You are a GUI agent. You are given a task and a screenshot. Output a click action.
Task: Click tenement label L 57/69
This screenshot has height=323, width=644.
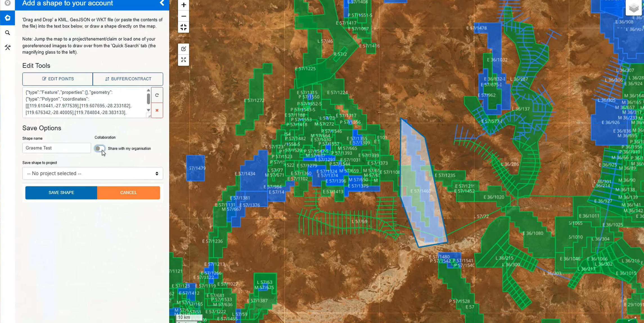point(359,221)
